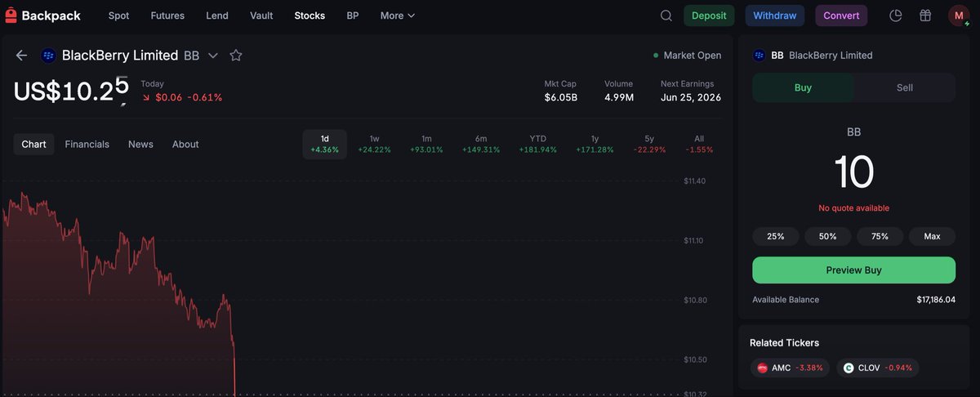Click the No quote available message
The image size is (980, 397).
853,208
